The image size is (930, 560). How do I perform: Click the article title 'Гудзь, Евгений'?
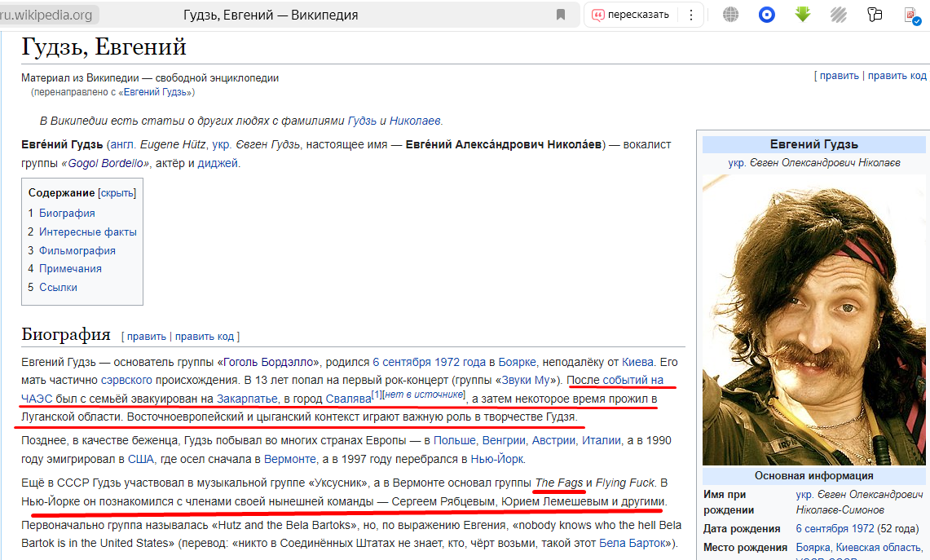104,46
